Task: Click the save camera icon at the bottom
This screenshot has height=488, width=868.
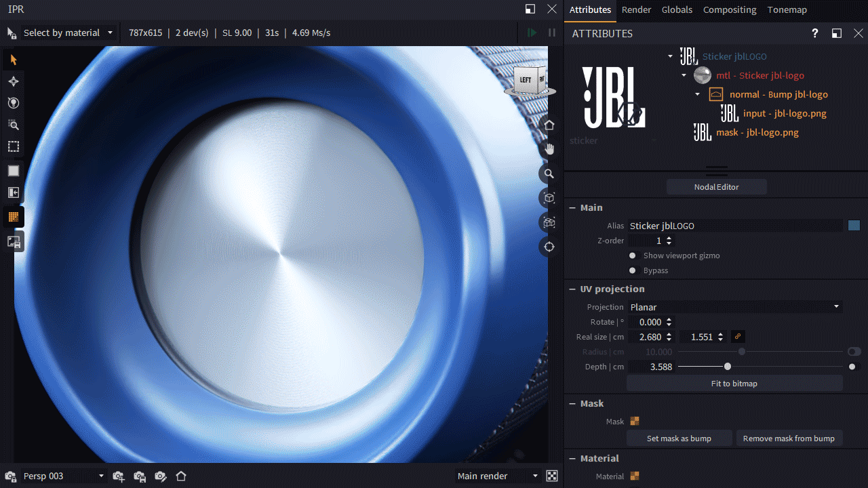Action: [140, 476]
